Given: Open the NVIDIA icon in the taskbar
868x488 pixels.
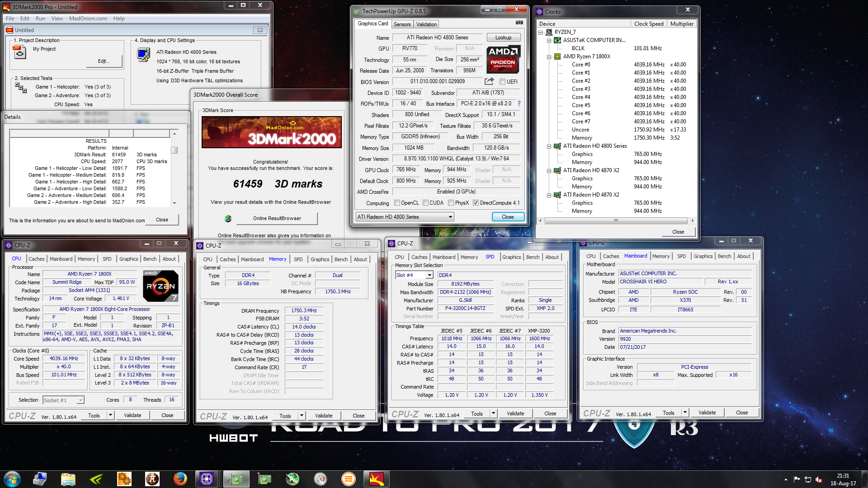Looking at the screenshot, I should tap(96, 479).
